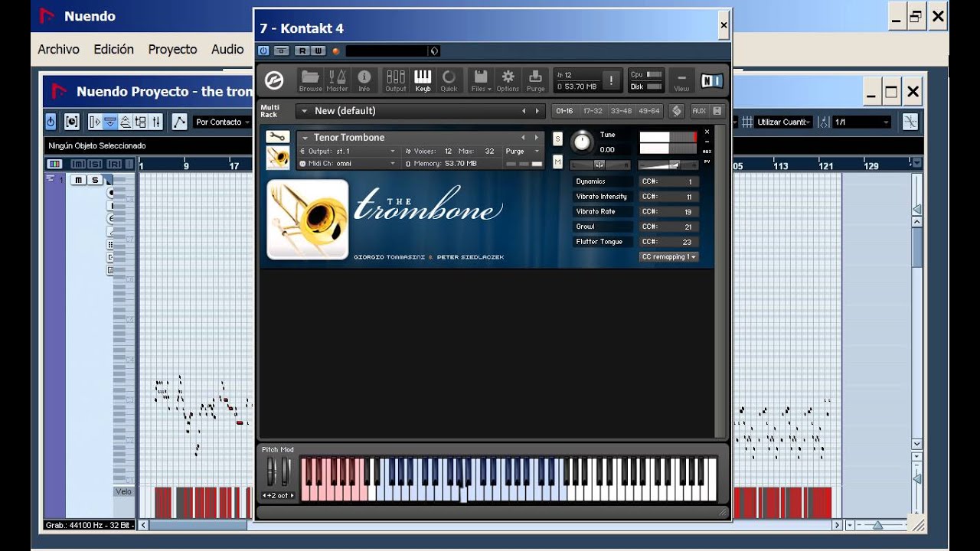Go to next instrument preset arrow

[537, 138]
